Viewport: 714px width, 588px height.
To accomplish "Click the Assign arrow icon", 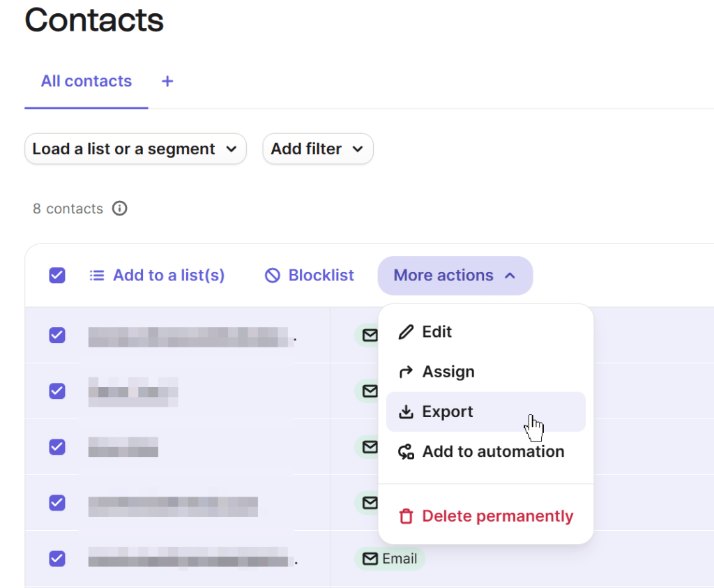I will click(x=405, y=372).
